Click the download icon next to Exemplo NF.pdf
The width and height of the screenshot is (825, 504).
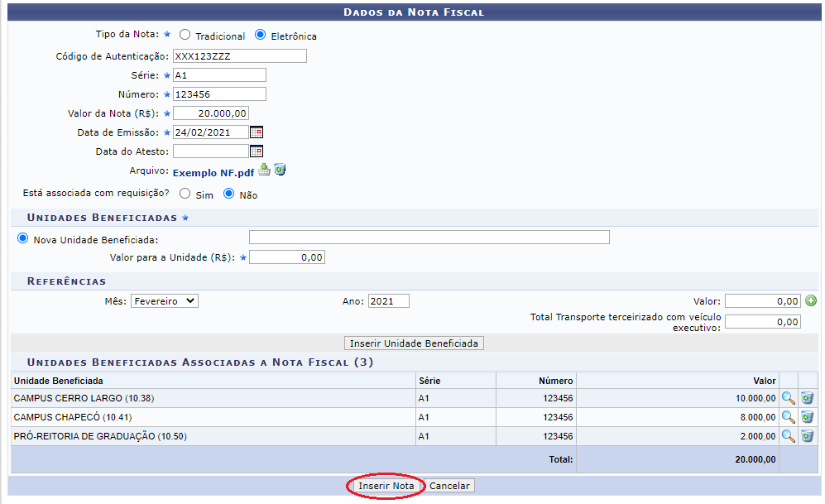(264, 170)
